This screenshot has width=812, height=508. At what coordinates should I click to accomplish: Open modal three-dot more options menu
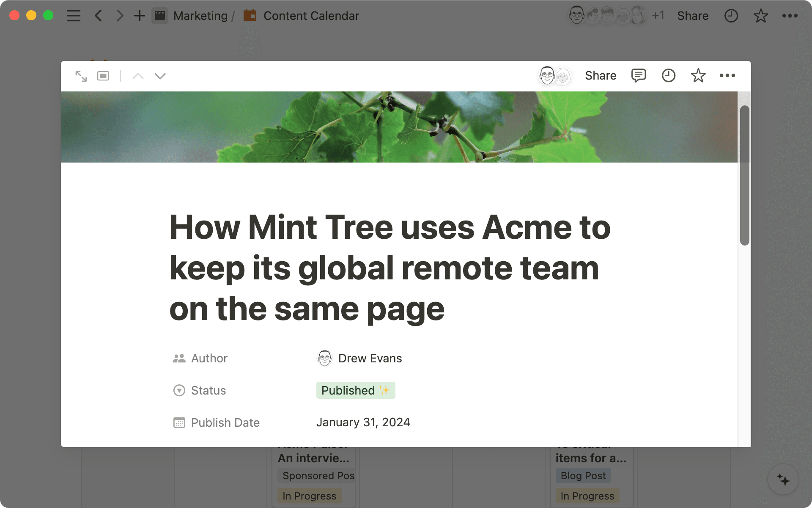[x=727, y=76]
